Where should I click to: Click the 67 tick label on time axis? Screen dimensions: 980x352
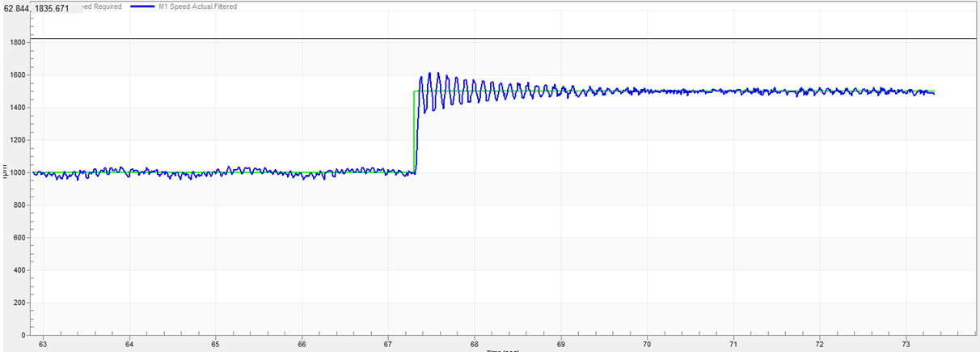[388, 344]
